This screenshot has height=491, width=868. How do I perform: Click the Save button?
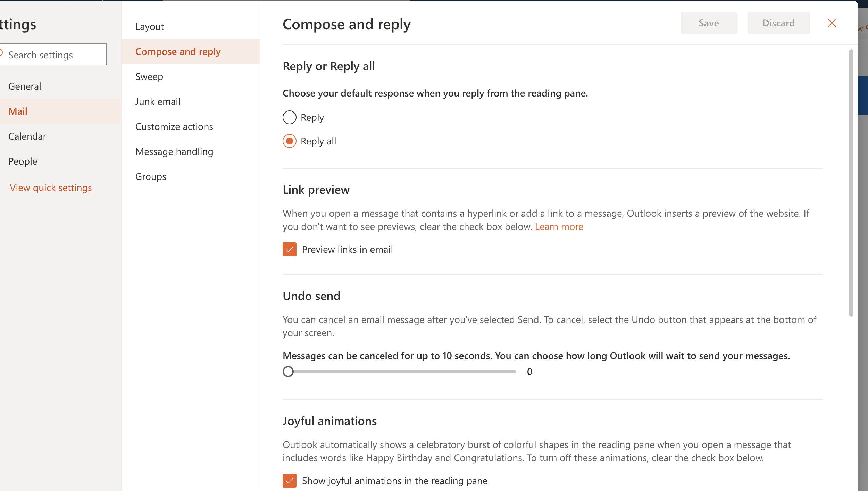tap(709, 23)
